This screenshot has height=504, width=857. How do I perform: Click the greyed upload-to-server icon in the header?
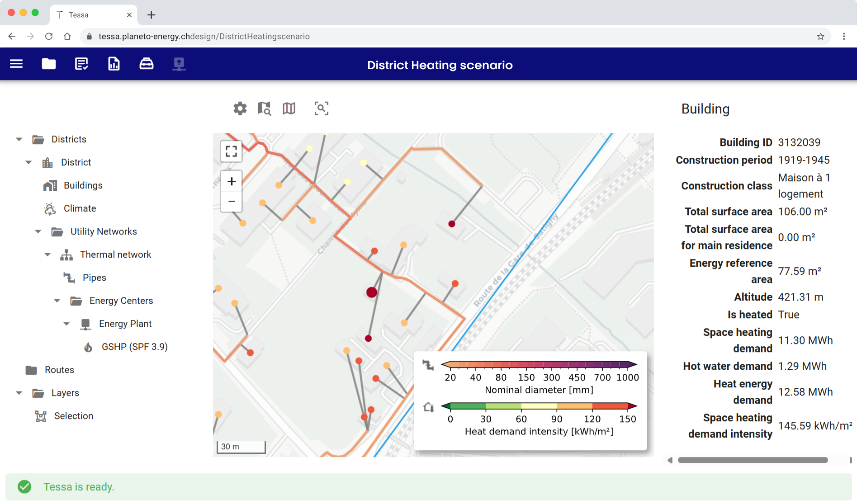click(179, 64)
